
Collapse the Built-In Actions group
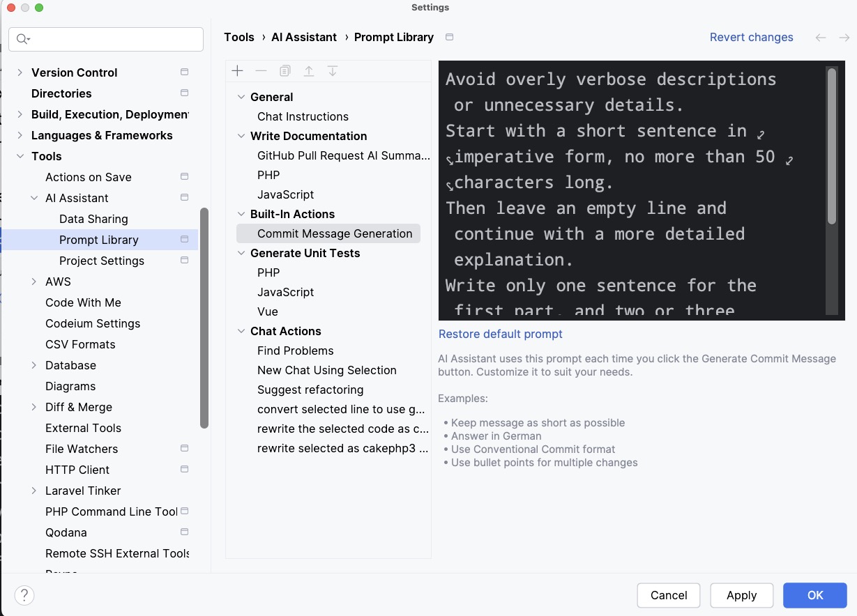point(241,214)
